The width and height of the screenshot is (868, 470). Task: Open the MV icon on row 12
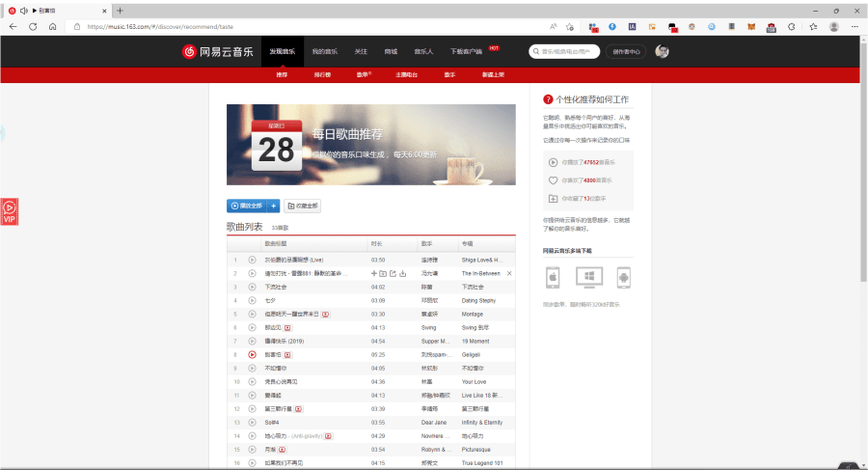[x=298, y=409]
